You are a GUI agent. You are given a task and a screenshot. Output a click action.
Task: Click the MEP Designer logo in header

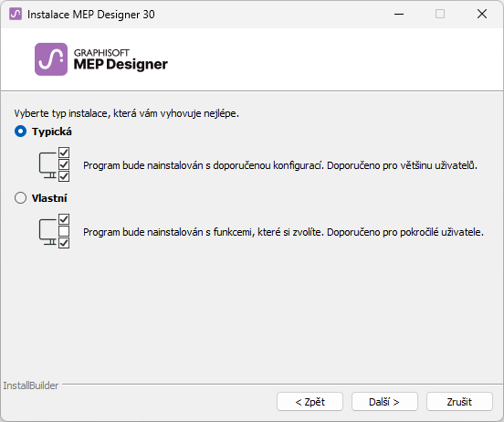point(51,59)
